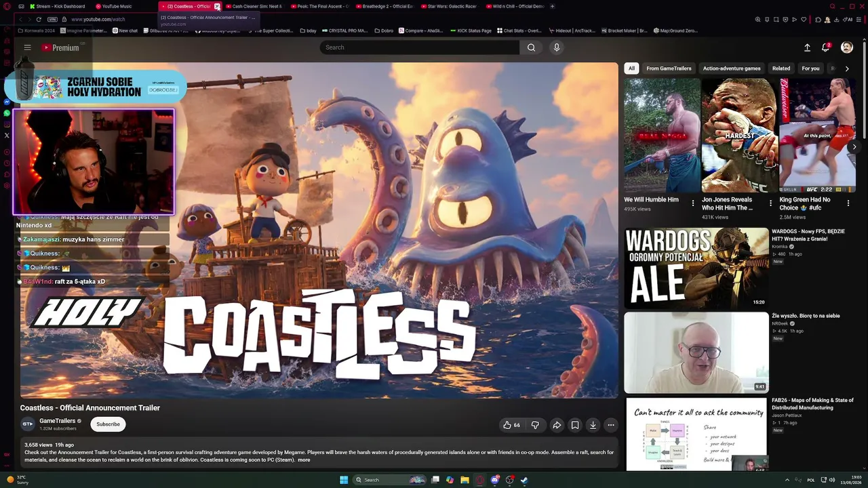Show more filter chips with right arrow
The height and width of the screenshot is (488, 868).
(x=846, y=68)
